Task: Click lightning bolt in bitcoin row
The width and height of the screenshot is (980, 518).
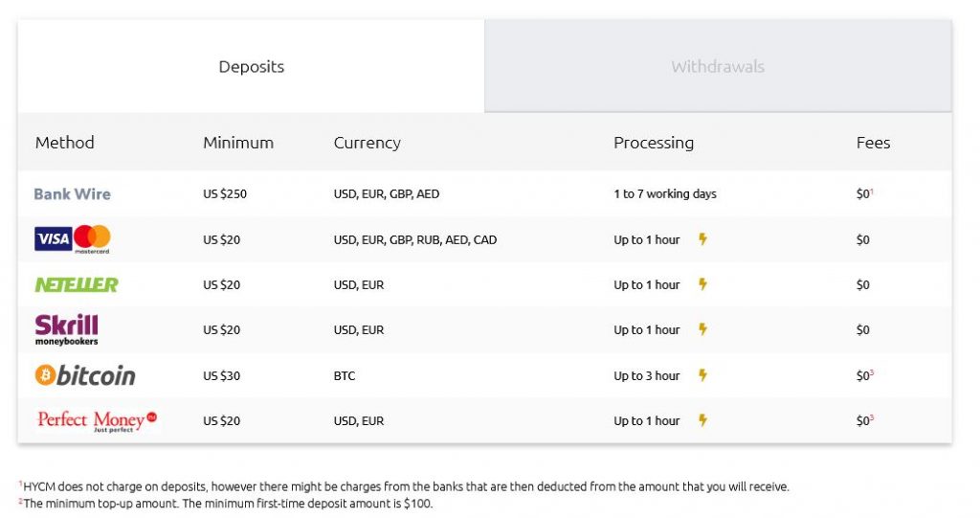Action: coord(702,375)
